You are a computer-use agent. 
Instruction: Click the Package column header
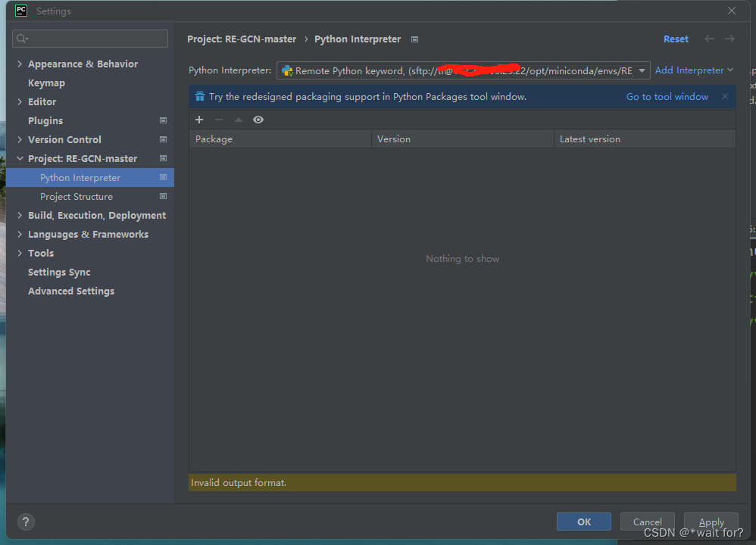point(280,139)
